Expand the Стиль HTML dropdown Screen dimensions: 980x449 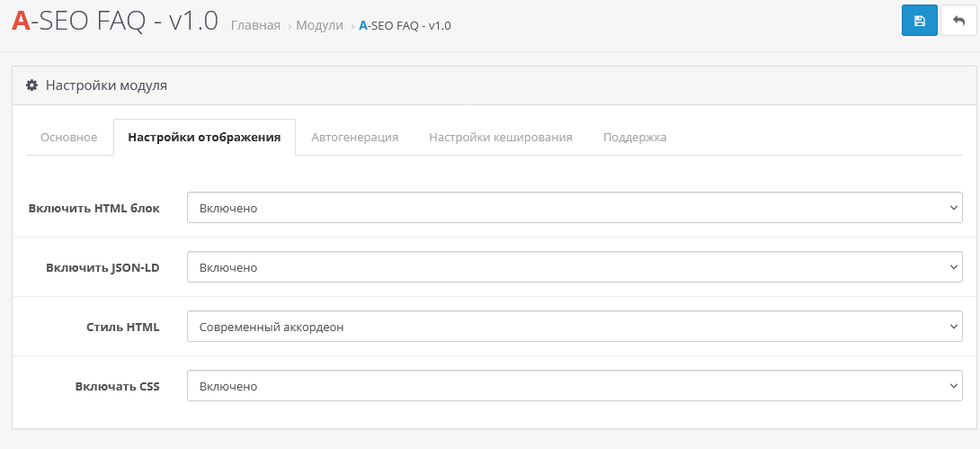coord(575,327)
